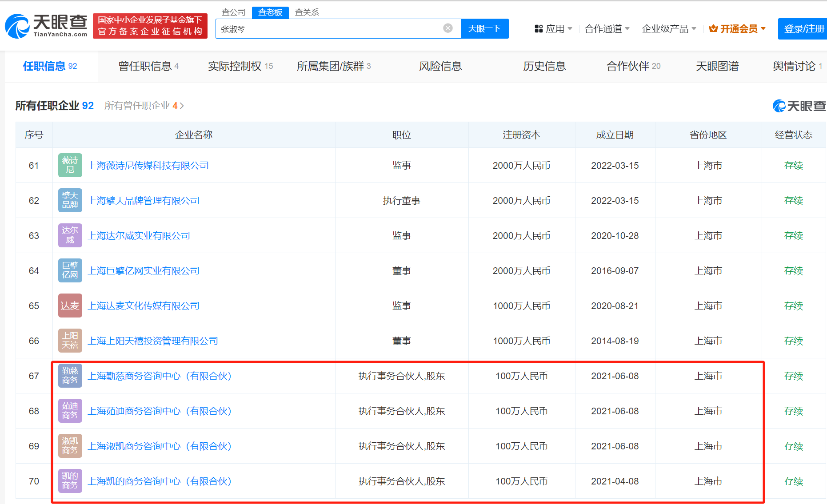Open the 实际控制权 tab

[x=240, y=66]
